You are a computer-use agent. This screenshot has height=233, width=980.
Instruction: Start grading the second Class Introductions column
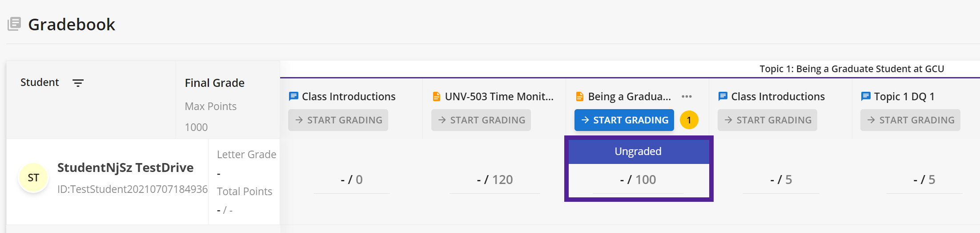coord(767,120)
